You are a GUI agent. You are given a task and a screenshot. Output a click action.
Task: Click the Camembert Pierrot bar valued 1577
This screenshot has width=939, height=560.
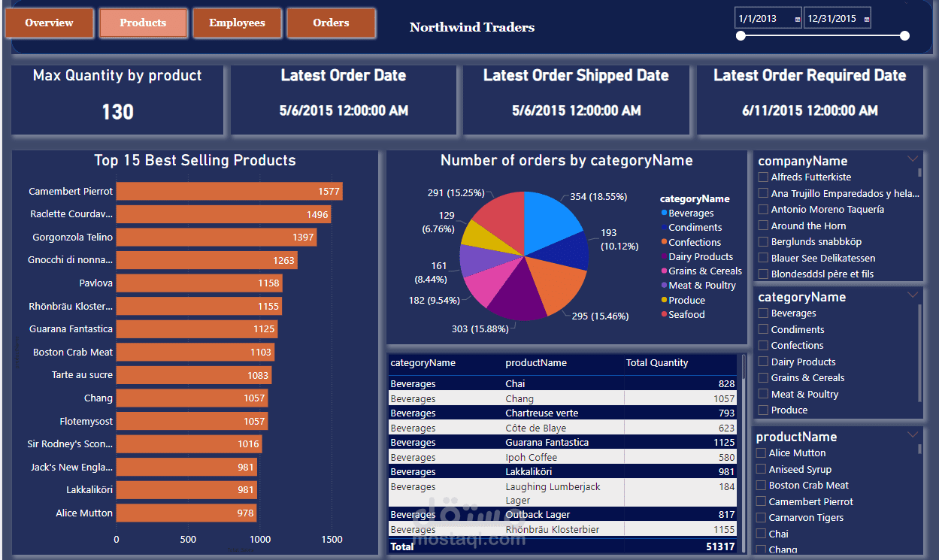(229, 191)
